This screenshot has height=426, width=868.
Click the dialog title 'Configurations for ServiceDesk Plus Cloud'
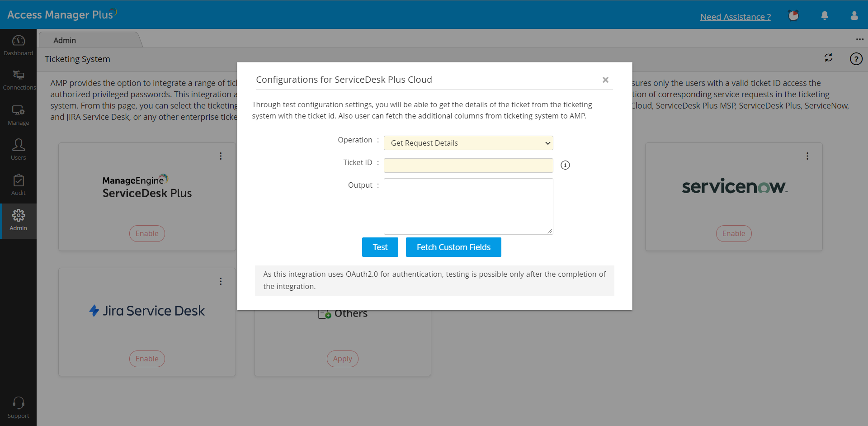[344, 80]
